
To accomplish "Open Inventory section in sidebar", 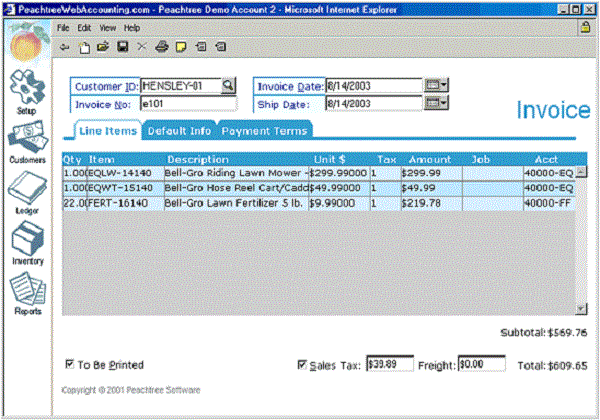I will tap(28, 243).
